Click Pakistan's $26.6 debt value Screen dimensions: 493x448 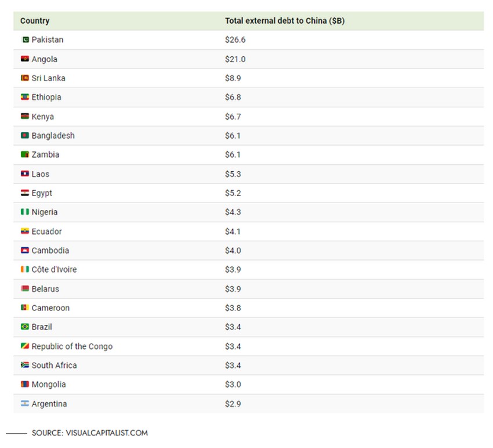coord(235,39)
